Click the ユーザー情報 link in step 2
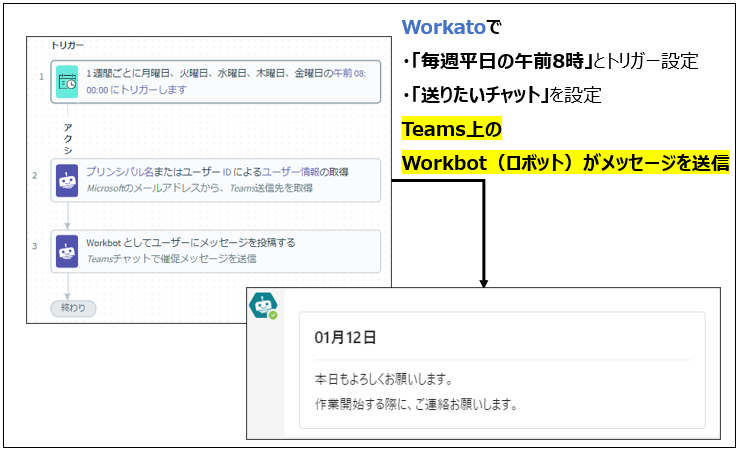Screen dimensions: 743x452 click(290, 172)
